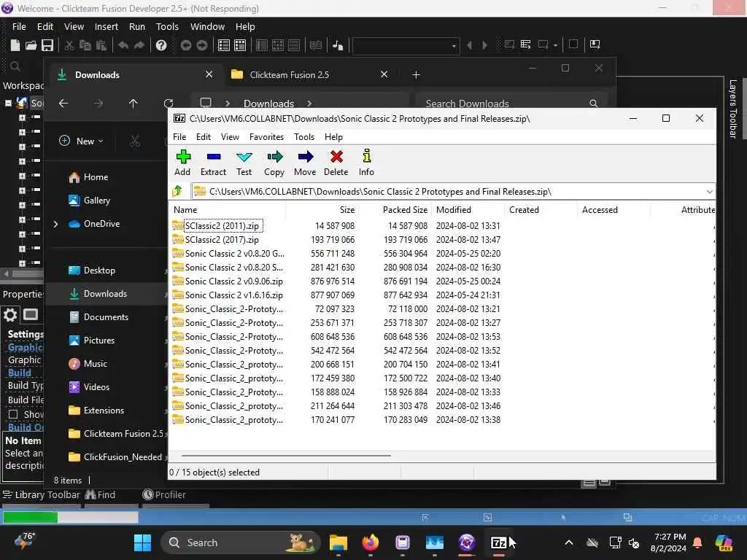Click New file icon in Clickteam Fusion toolbar
747x560 pixels.
15,45
